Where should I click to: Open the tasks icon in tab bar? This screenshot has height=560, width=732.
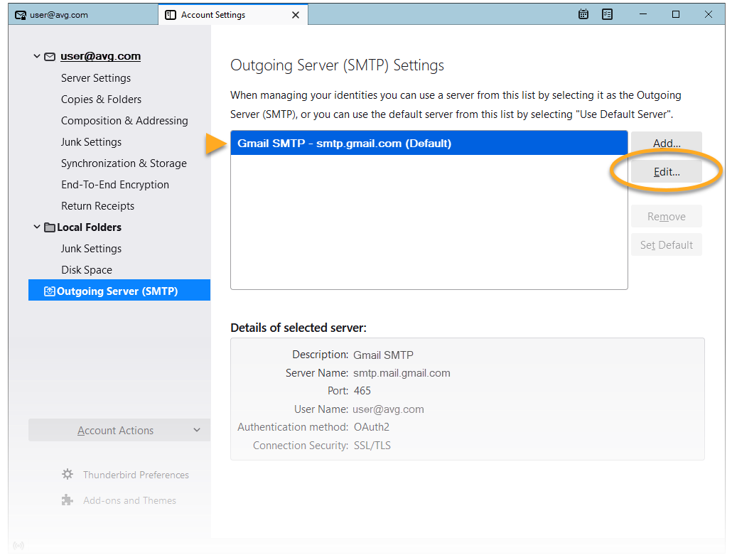click(x=607, y=14)
